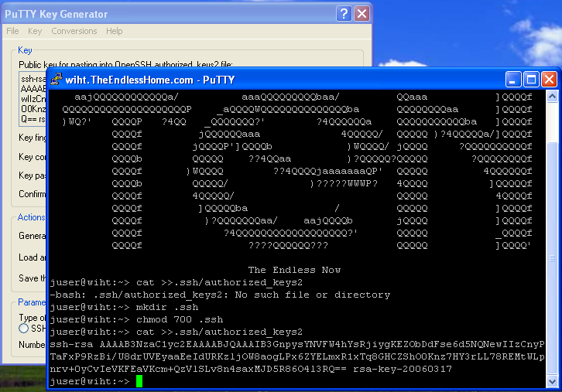Click the 'No such file or directory' error line
The image size is (562, 392).
pyautogui.click(x=220, y=295)
